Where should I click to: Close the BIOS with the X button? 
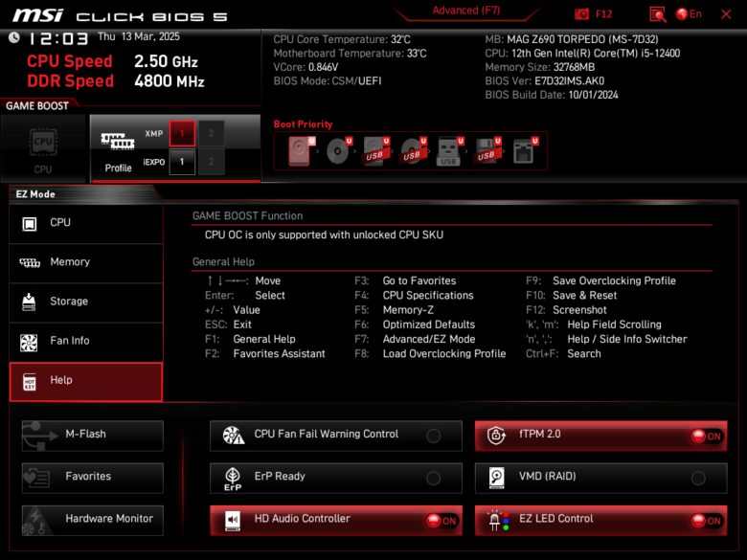pyautogui.click(x=726, y=14)
